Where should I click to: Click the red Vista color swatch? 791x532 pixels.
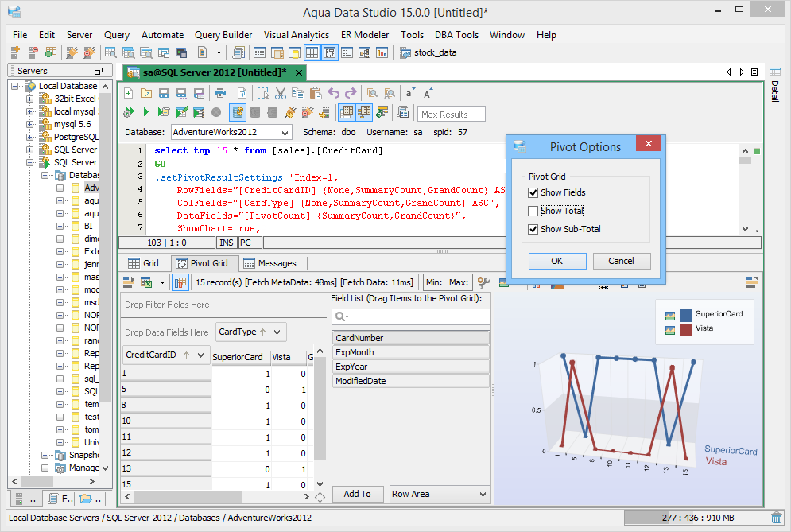[x=685, y=330]
